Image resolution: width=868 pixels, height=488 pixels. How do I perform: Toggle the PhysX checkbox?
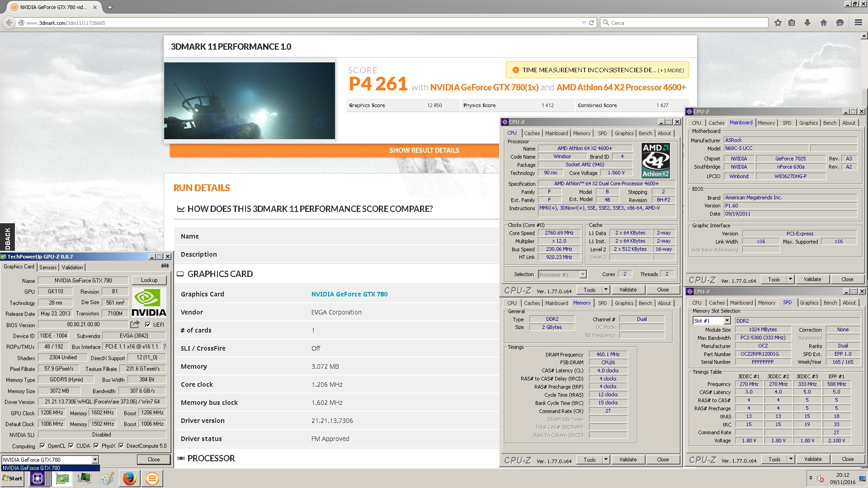coord(96,446)
